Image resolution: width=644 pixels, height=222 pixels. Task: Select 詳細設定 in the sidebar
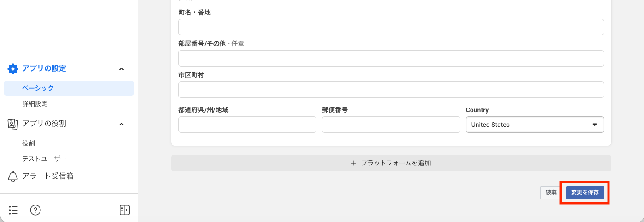[x=35, y=104]
